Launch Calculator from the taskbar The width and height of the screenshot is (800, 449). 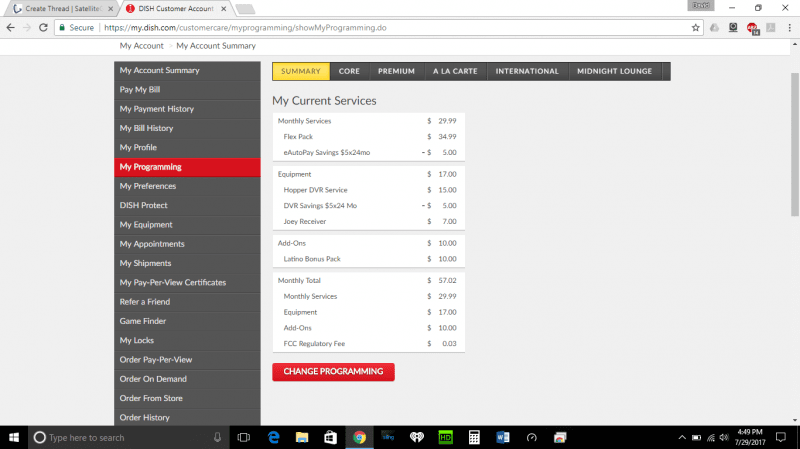tap(474, 437)
